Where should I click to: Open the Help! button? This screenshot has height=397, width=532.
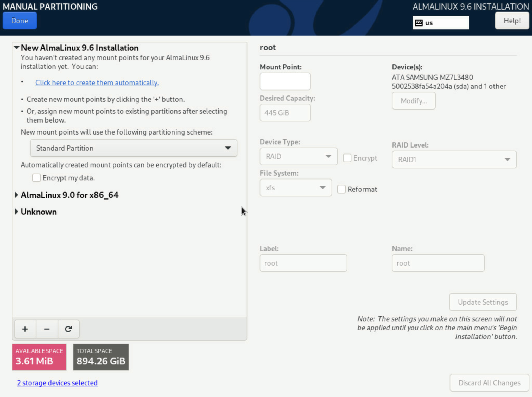tap(512, 21)
